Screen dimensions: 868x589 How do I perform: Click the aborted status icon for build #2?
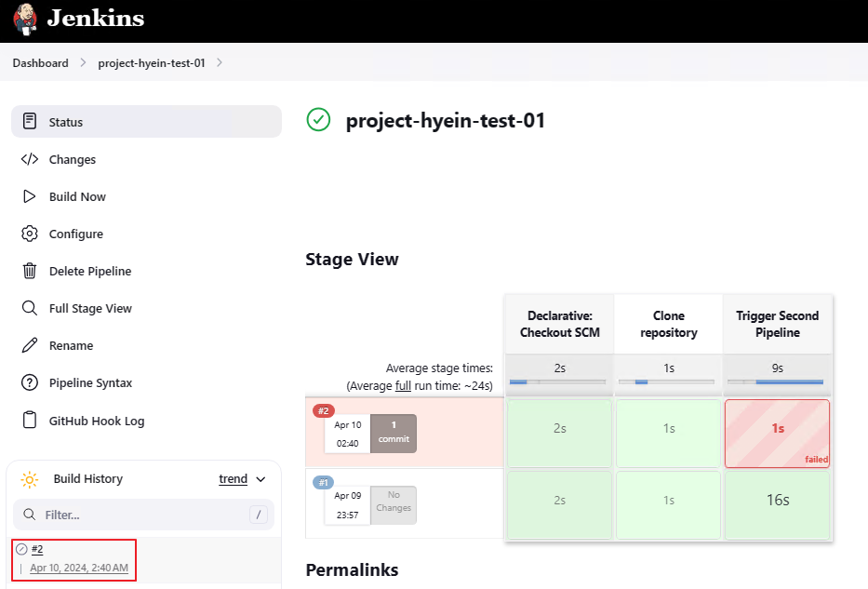click(x=21, y=549)
